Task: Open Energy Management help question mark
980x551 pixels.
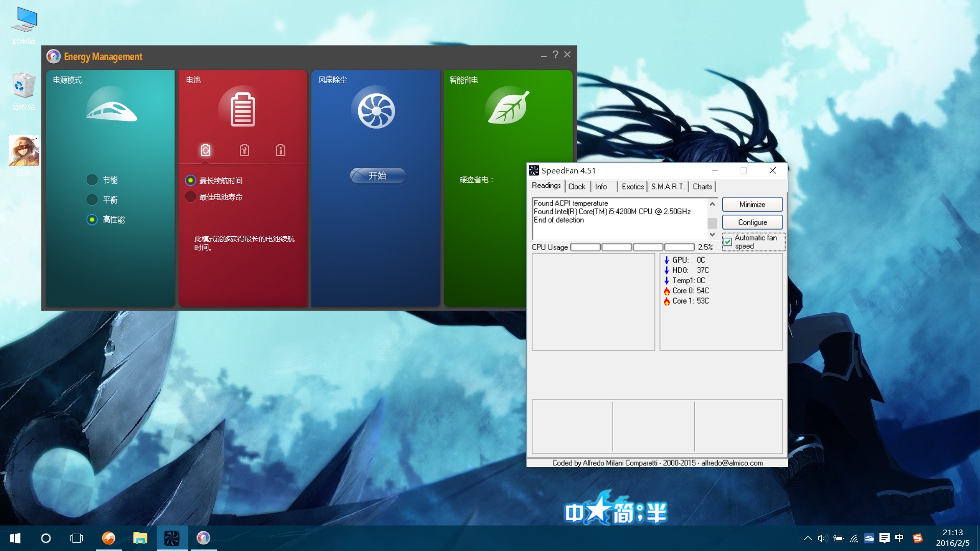Action: coord(555,55)
